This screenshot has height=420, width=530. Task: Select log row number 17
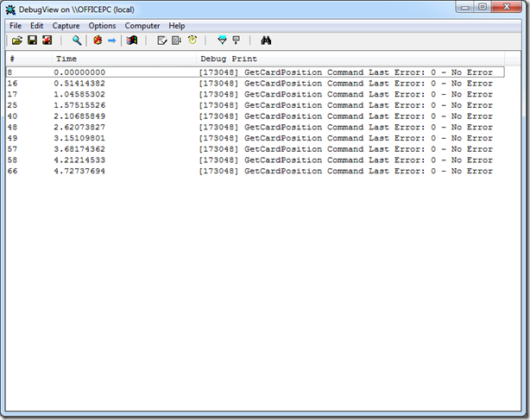pos(256,94)
